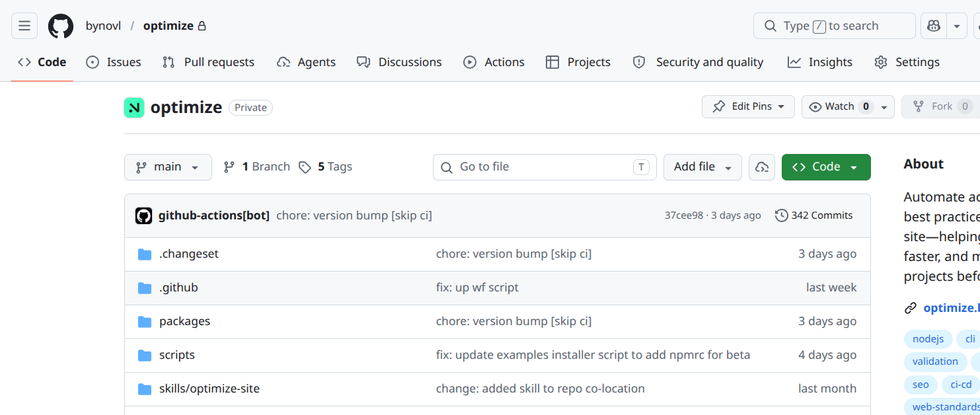Open the Projects tab
Screen dimensions: 980x415
point(578,62)
